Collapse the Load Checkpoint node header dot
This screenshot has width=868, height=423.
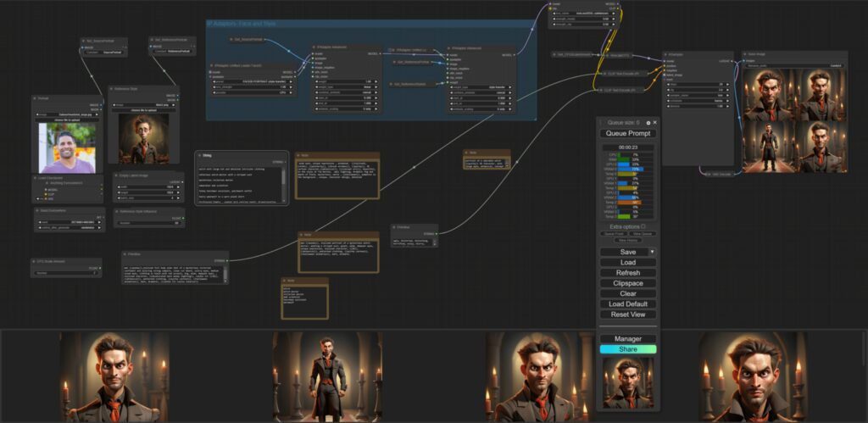tap(36, 178)
